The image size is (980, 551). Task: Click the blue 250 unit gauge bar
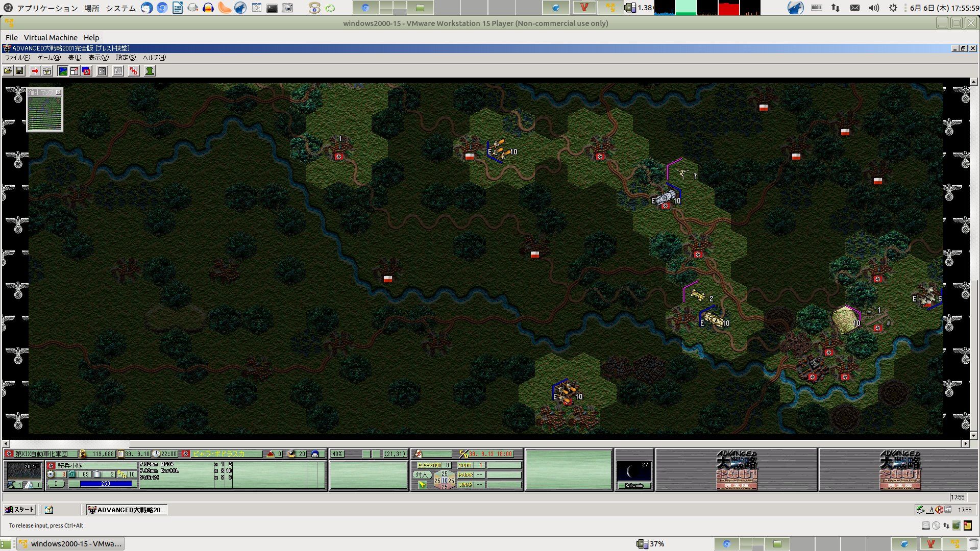(x=106, y=484)
